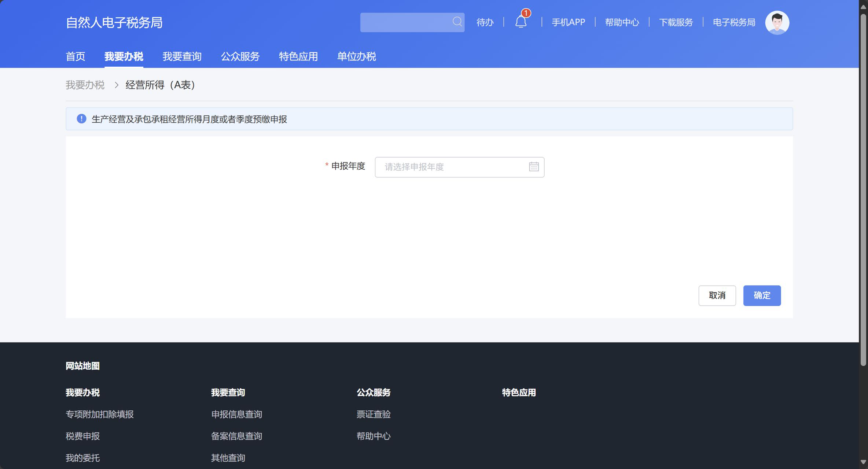This screenshot has width=868, height=469.
Task: Click the scrollbar down arrow
Action: (x=863, y=462)
